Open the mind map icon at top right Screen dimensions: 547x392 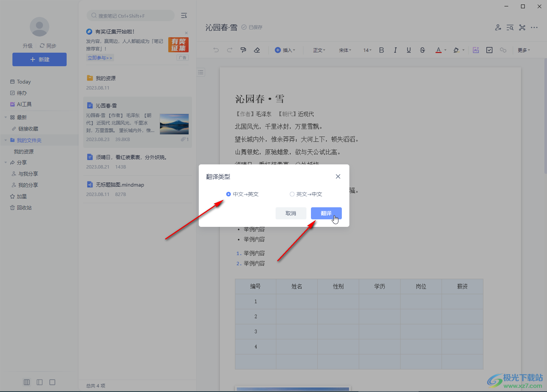point(522,27)
